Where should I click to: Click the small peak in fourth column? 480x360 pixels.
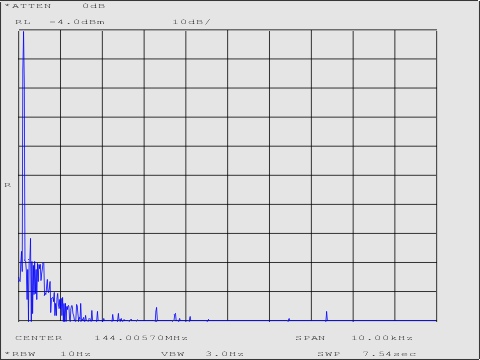(156, 314)
